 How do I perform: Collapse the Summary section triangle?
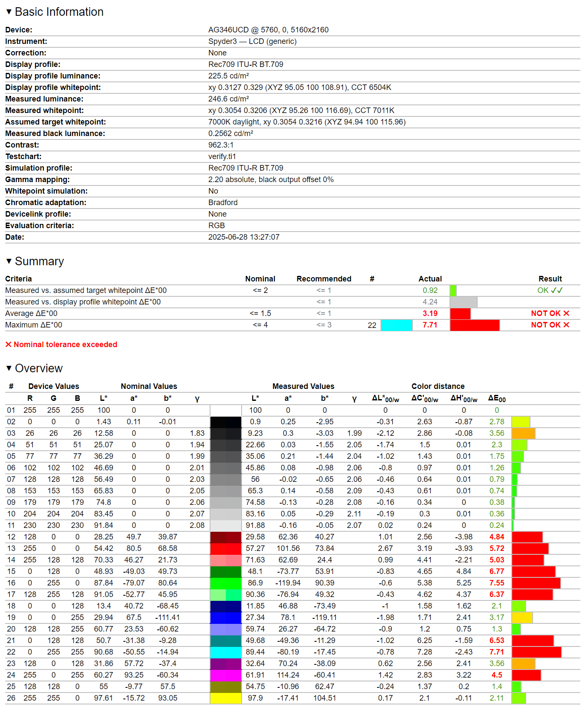pyautogui.click(x=9, y=261)
